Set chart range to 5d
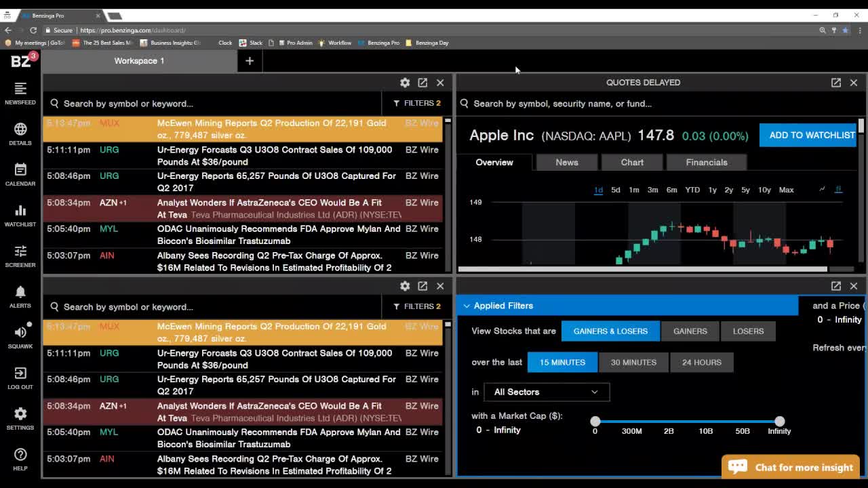The height and width of the screenshot is (488, 868). click(616, 190)
